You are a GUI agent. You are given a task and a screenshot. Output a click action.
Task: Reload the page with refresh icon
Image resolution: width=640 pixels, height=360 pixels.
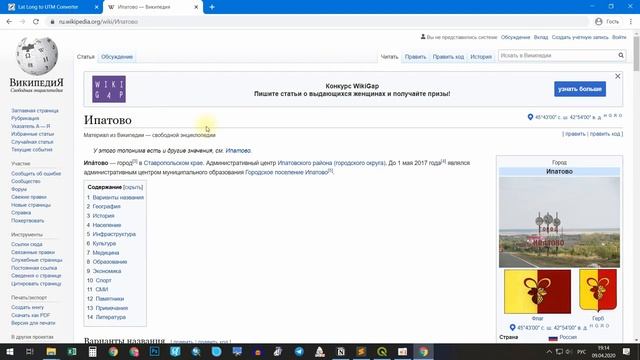point(36,22)
